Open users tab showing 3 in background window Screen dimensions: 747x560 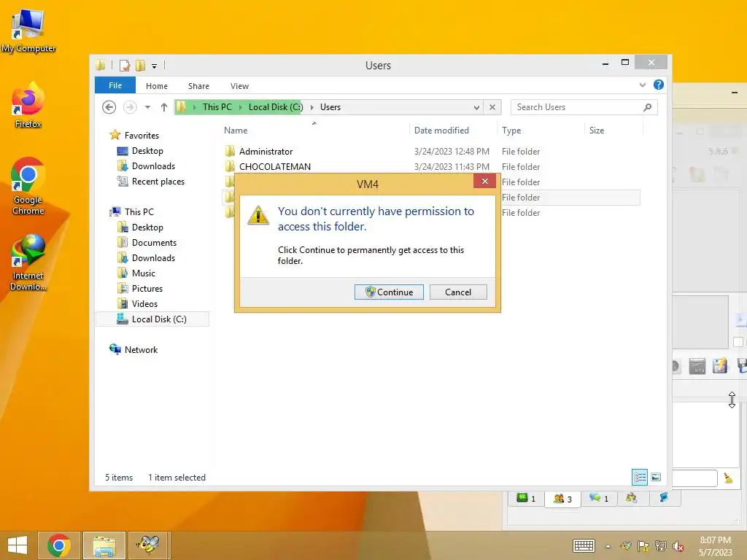tap(562, 499)
